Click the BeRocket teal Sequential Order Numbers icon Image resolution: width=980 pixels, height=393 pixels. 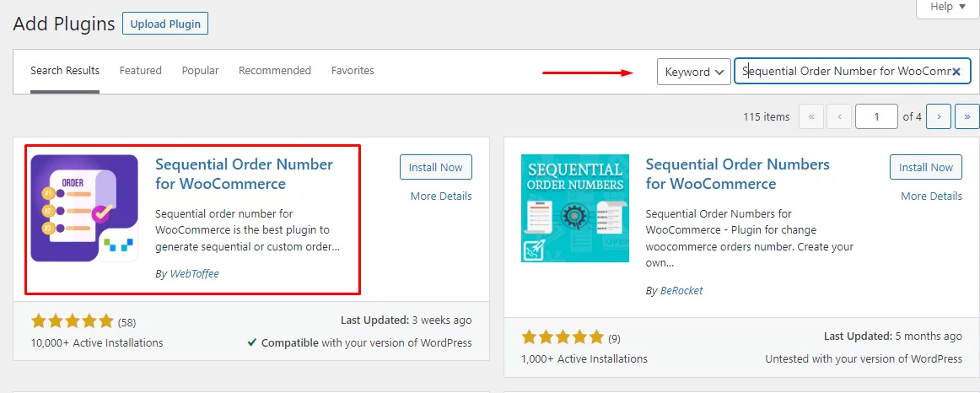point(575,208)
